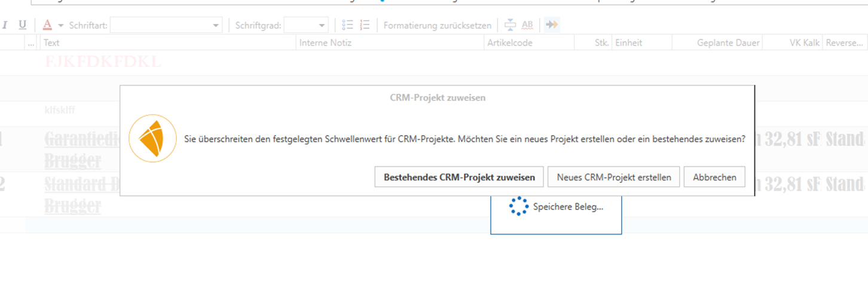Toggle italic text formatting
Image resolution: width=868 pixels, height=297 pixels.
(5, 25)
